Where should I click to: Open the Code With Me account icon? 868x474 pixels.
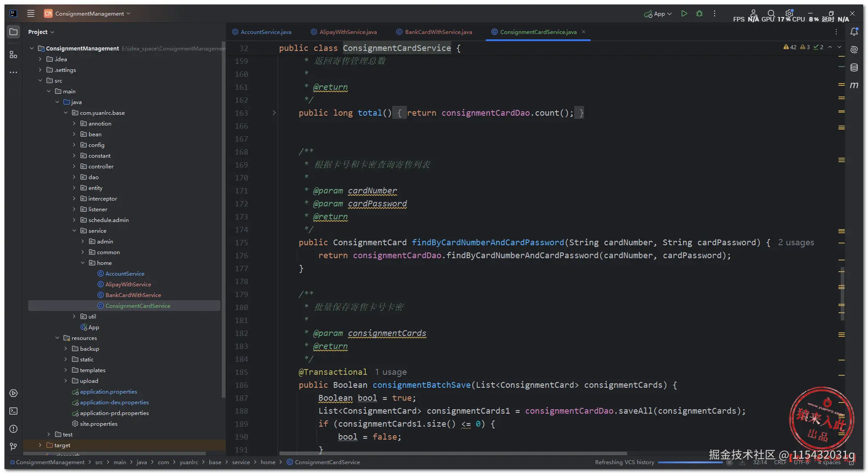point(753,14)
